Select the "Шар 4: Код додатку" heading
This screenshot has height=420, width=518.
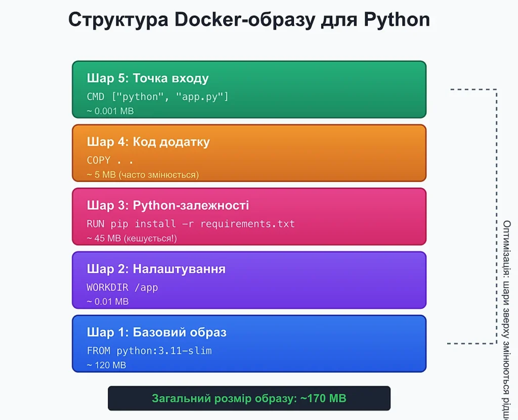click(148, 143)
